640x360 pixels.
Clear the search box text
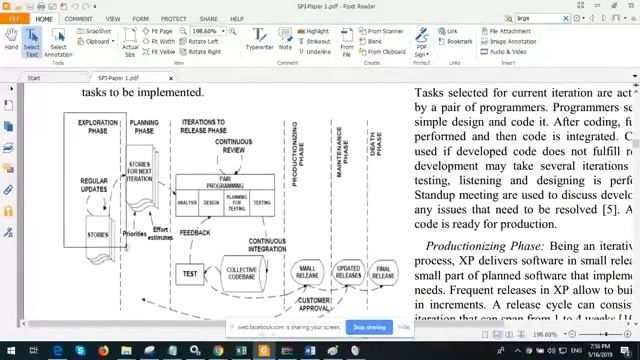[x=566, y=18]
